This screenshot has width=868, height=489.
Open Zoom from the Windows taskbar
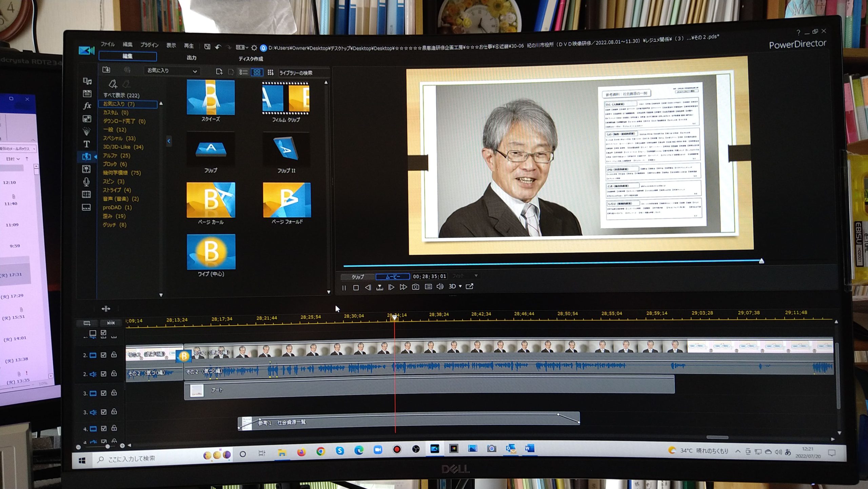tap(378, 450)
